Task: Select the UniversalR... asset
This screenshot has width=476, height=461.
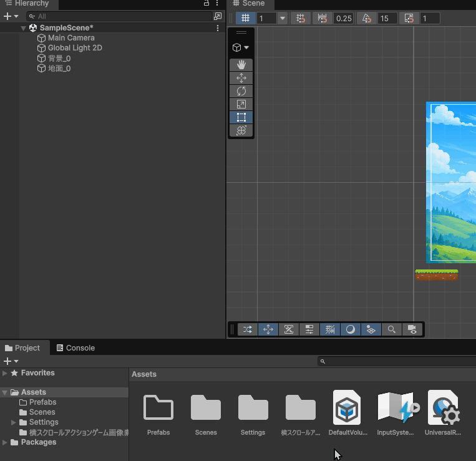Action: coord(444,407)
